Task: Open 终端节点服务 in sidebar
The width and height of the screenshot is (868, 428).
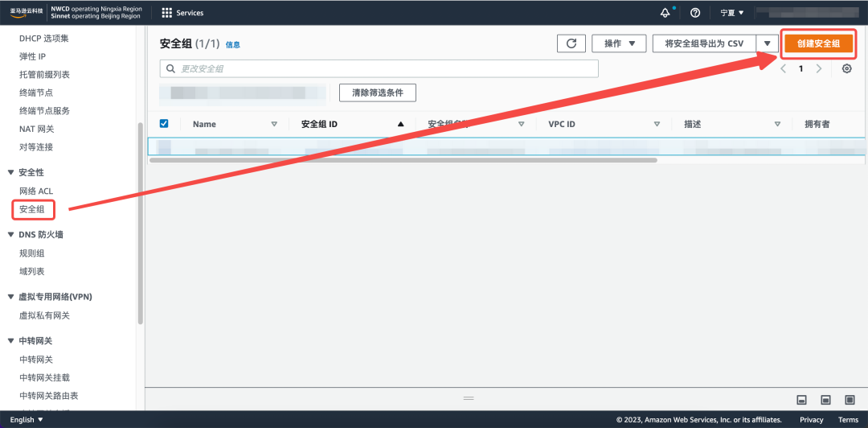Action: (44, 111)
